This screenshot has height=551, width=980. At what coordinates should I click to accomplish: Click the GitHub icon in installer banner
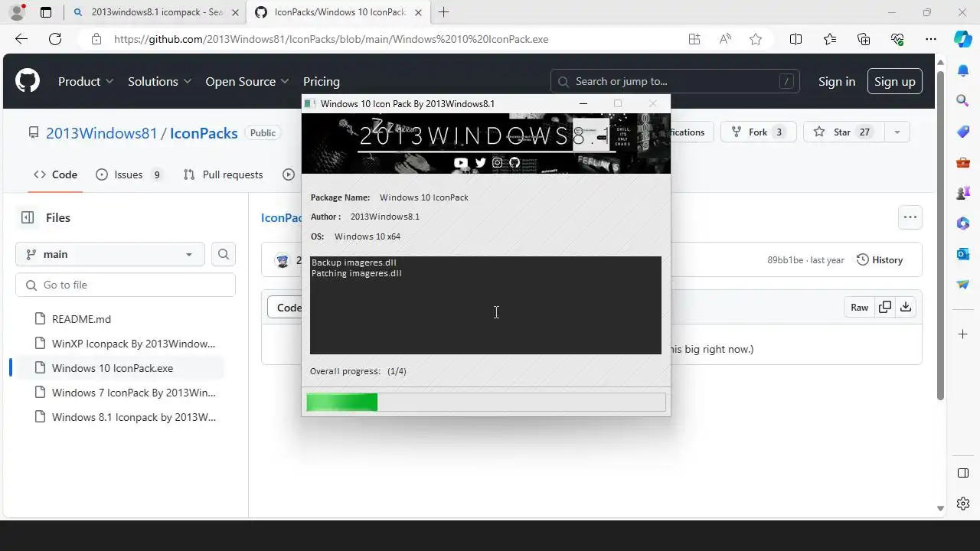(x=514, y=162)
